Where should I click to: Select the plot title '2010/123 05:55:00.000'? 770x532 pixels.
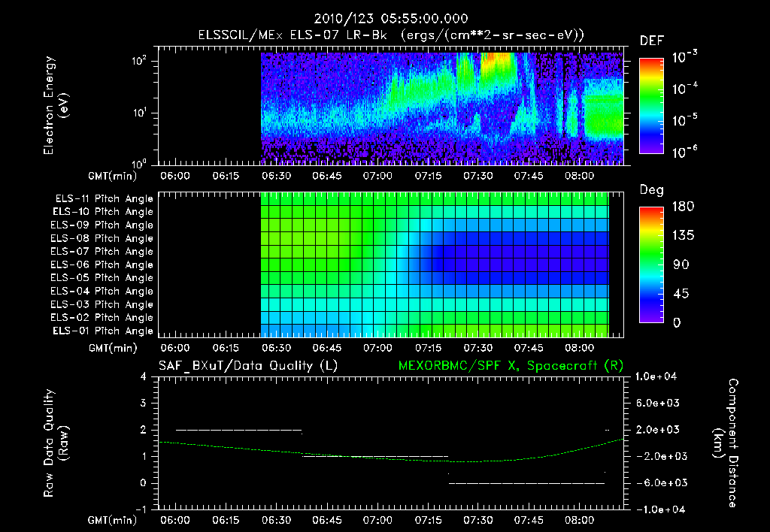click(391, 19)
